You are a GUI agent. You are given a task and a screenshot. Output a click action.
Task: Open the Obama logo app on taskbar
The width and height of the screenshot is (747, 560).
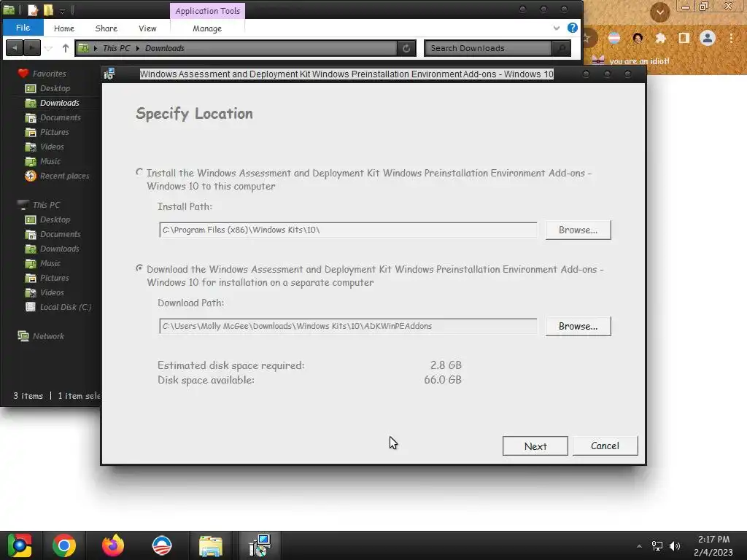coord(162,545)
